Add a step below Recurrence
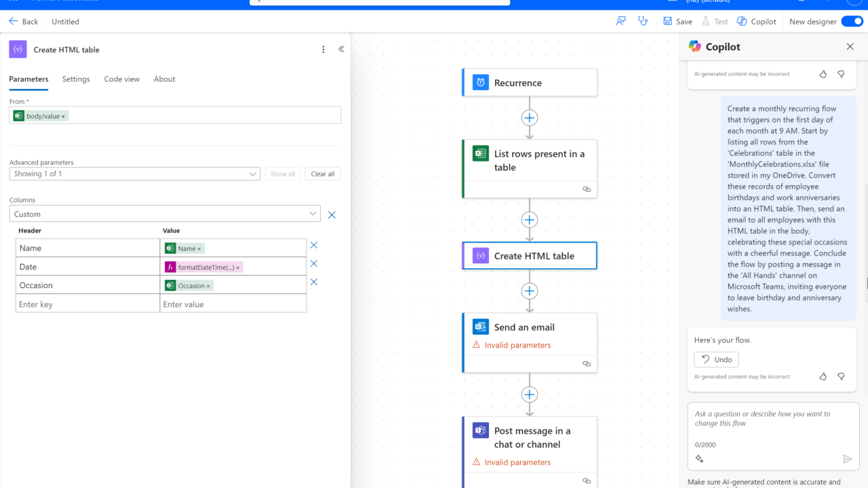This screenshot has height=488, width=868. (x=530, y=118)
